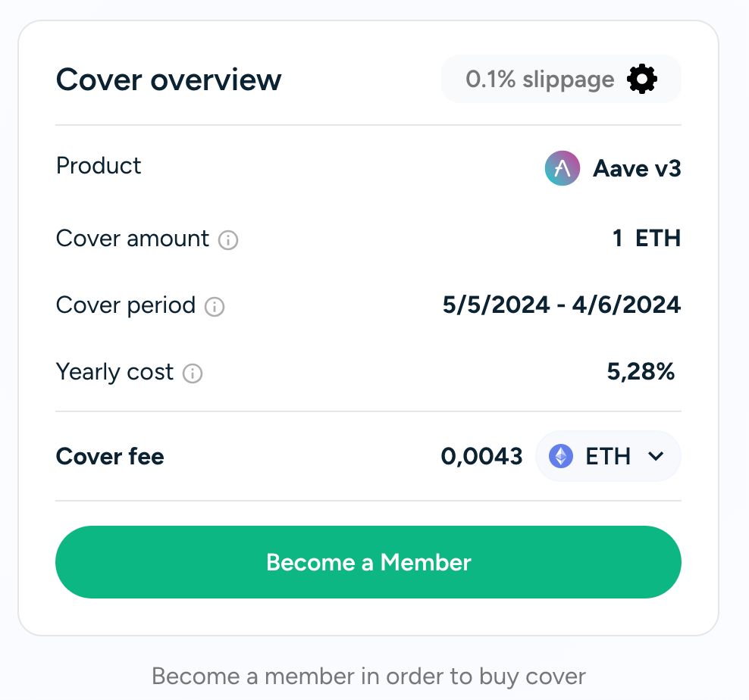Click 'Become a member in order to buy cover' text
The image size is (749, 700).
[368, 676]
